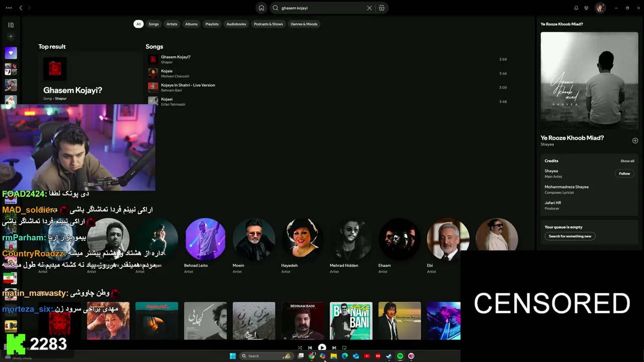Open Ghasem Kojayi? top result card
Viewport: 644px width, 362px height.
pos(91,78)
